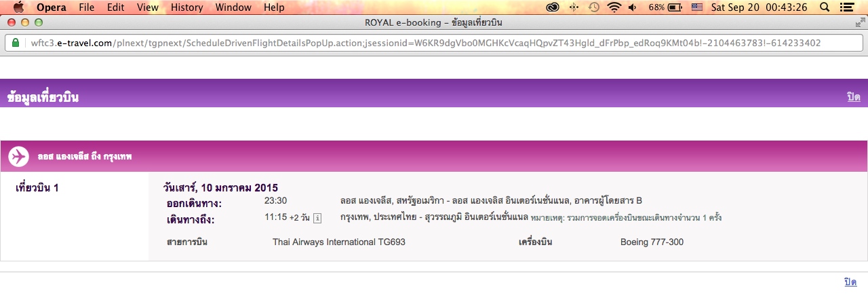Click the ลอส แองเจลิส ถึง กรุงเทพ route title

click(x=85, y=157)
